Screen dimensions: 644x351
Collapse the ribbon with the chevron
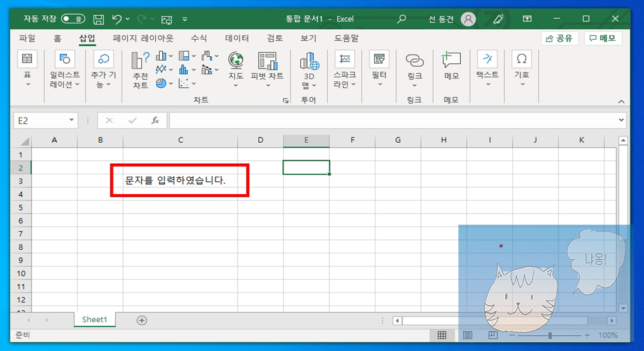click(x=621, y=101)
